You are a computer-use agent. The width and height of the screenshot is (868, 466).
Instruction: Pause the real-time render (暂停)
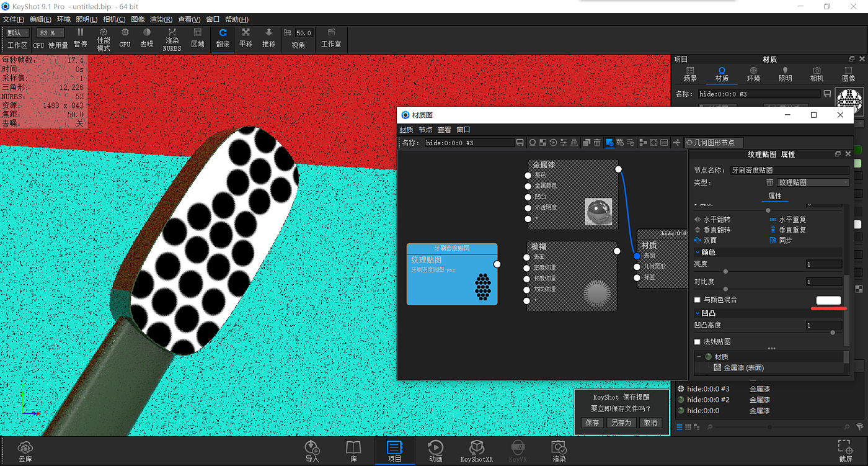coord(80,37)
